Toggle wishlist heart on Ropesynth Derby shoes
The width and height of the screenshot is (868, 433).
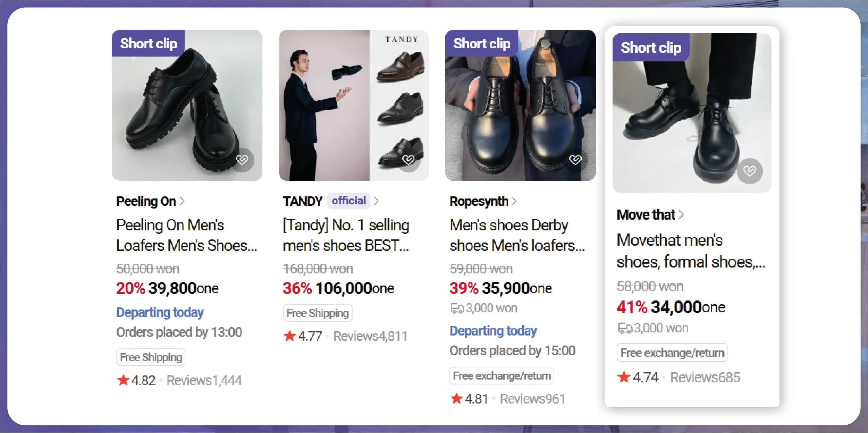click(x=575, y=160)
